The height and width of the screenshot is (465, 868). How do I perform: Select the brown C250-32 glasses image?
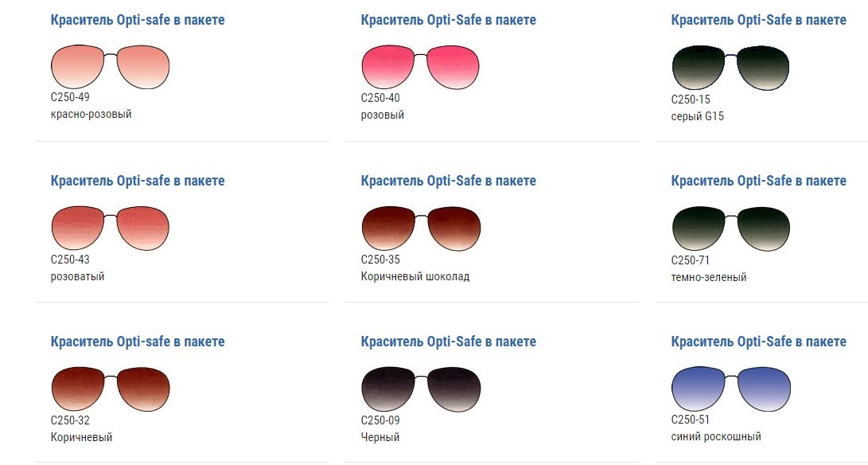coord(110,389)
